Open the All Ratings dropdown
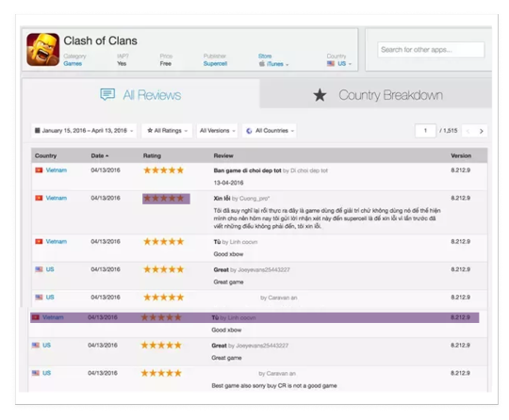Image resolution: width=509 pixels, height=420 pixels. pos(167,131)
